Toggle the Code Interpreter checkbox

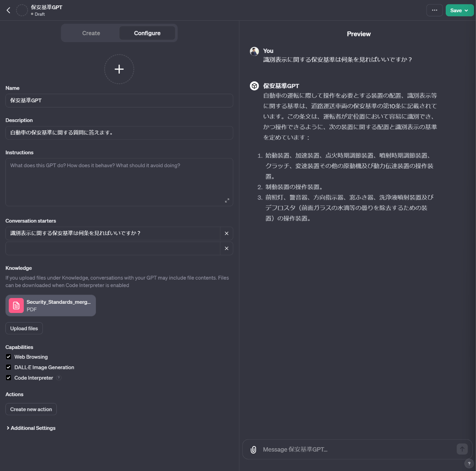(x=8, y=378)
